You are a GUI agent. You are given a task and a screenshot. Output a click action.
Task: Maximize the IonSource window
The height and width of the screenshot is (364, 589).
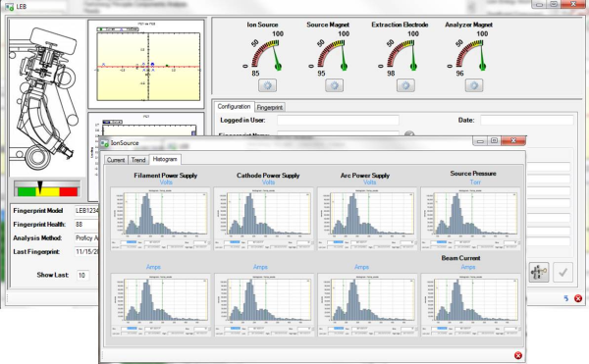tap(494, 141)
